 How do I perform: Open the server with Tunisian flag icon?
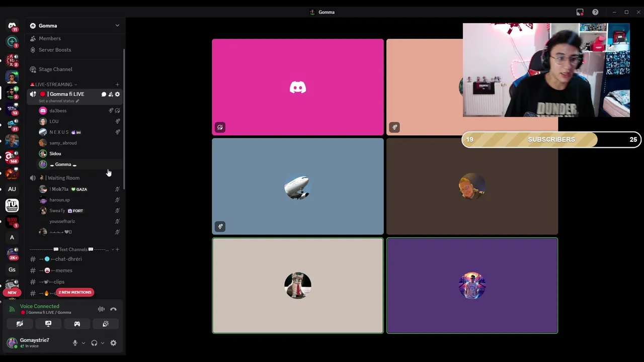tap(12, 157)
